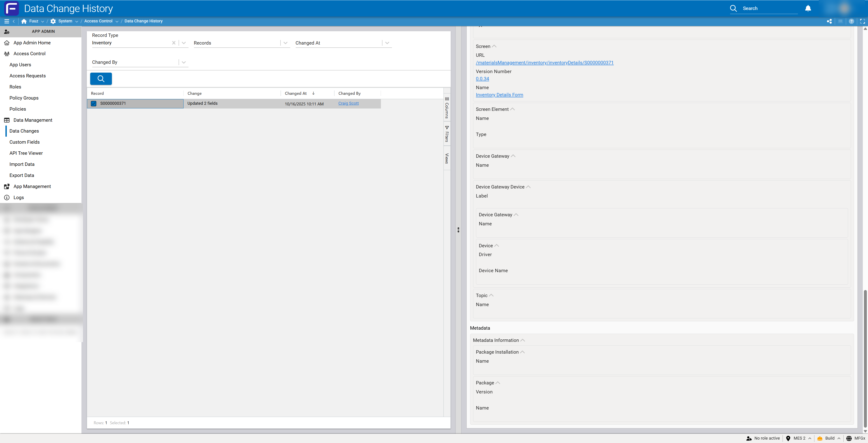
Task: Clear the Inventory record type selection
Action: point(174,43)
